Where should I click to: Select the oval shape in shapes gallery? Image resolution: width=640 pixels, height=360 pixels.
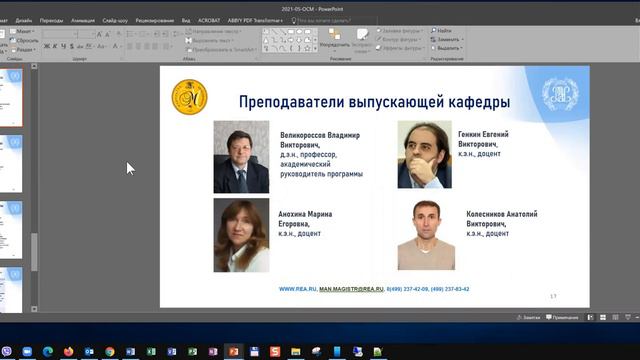click(x=299, y=32)
